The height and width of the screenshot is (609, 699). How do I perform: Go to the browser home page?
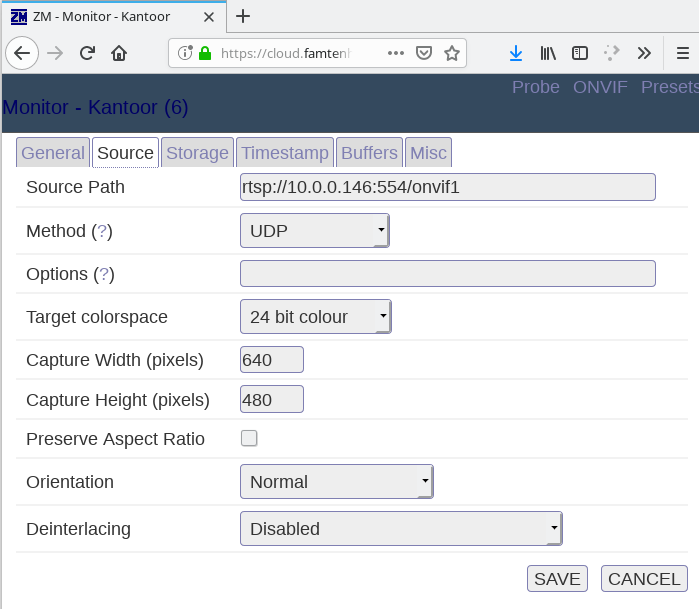tap(119, 53)
